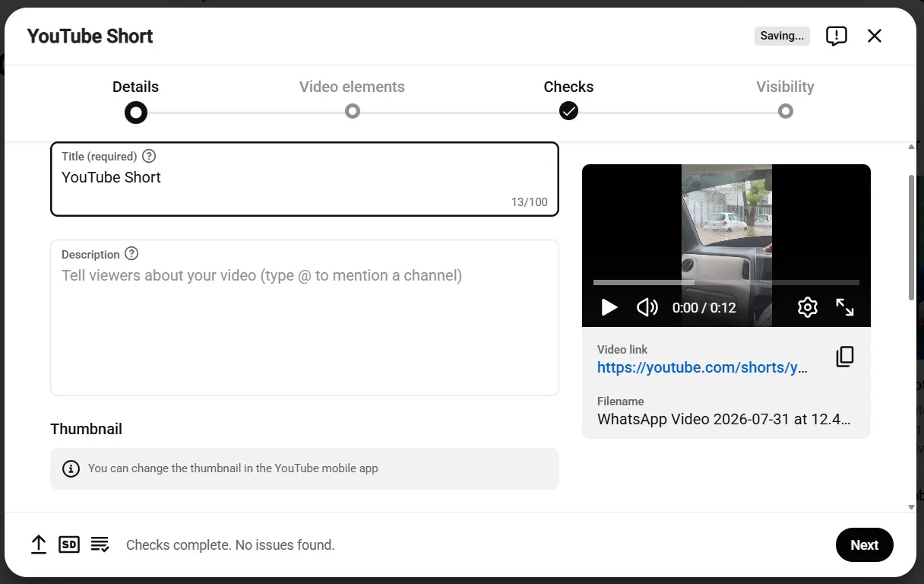Go to the Checks step

coord(568,87)
